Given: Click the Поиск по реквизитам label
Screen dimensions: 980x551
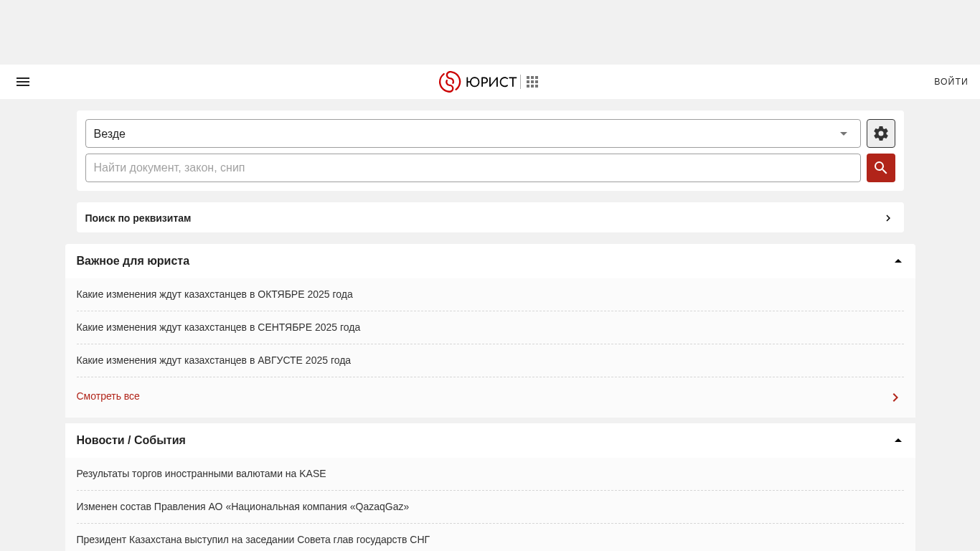Looking at the screenshot, I should (138, 218).
